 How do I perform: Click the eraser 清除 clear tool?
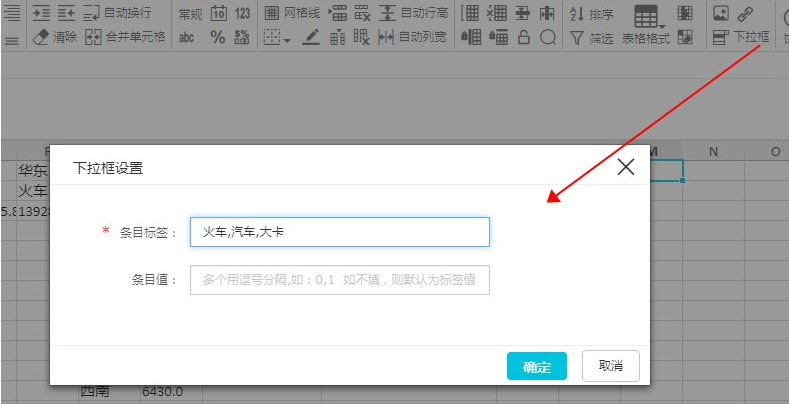[x=55, y=37]
